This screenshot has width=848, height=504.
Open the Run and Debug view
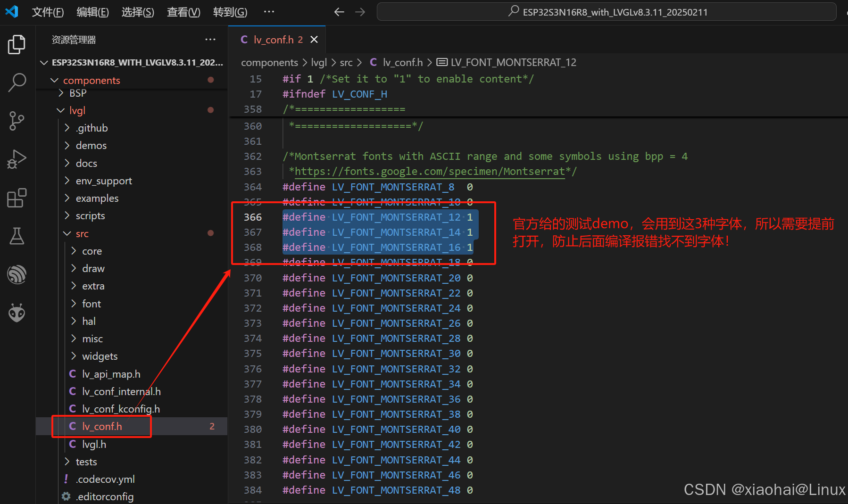point(17,159)
